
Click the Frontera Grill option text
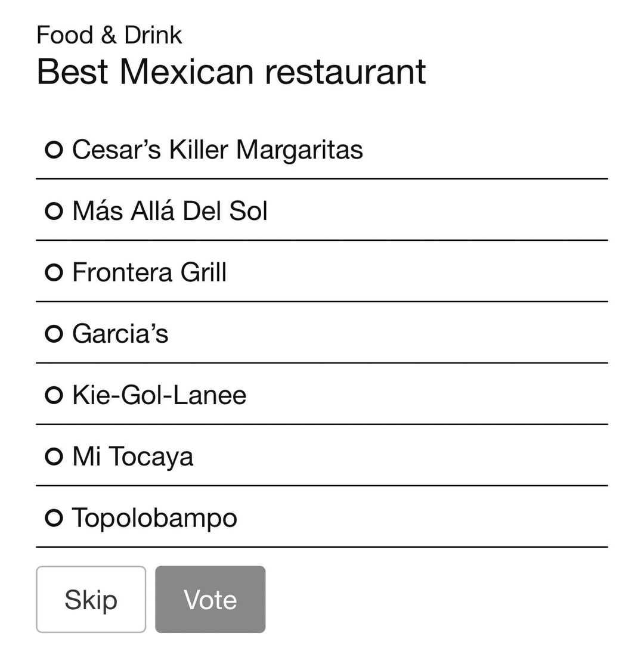(x=149, y=272)
